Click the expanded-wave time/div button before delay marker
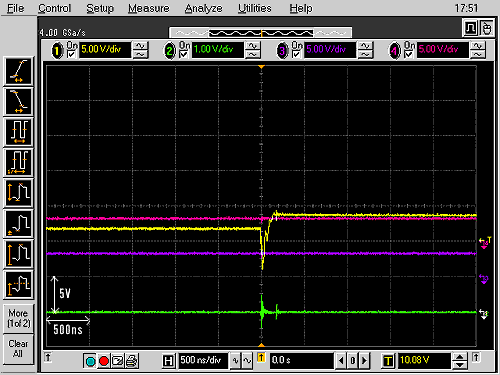 [247, 361]
